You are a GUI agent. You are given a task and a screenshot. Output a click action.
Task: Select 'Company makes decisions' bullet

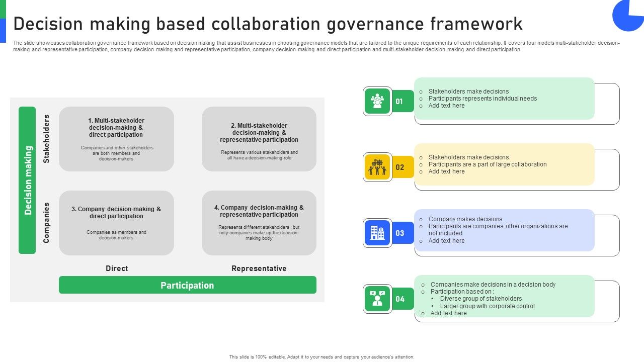pyautogui.click(x=465, y=219)
